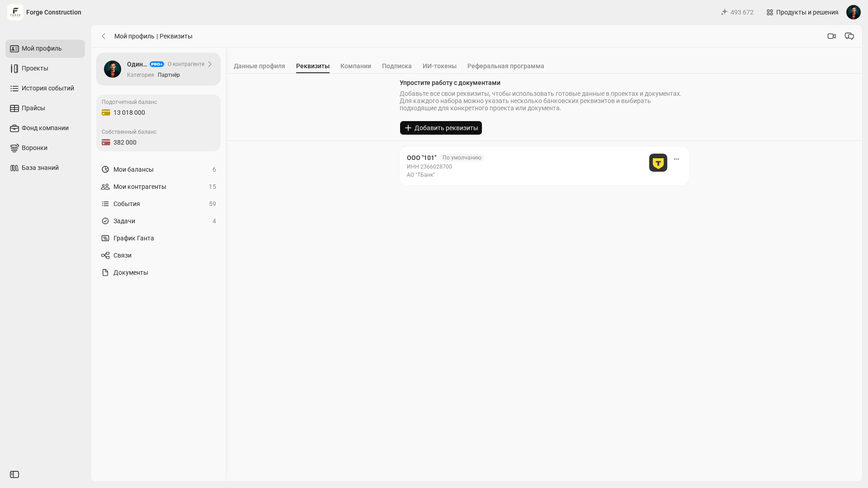Click the AI tokens sparkle icon 493 672

pos(724,12)
